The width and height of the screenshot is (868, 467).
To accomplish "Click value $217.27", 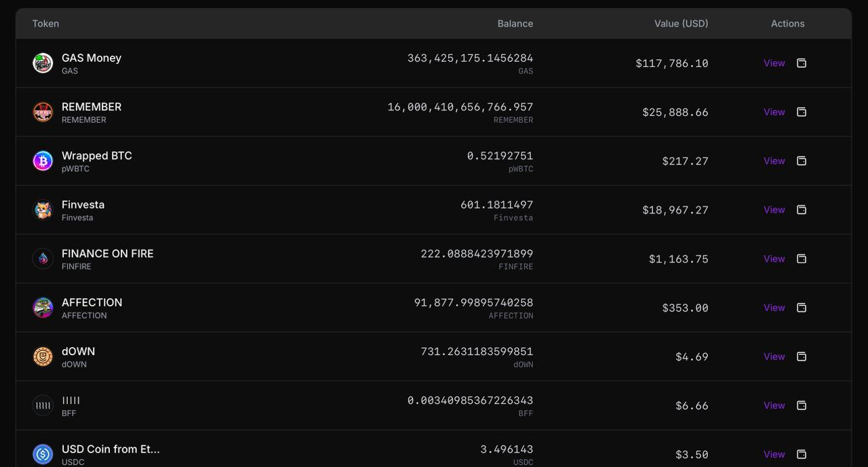I will point(686,161).
